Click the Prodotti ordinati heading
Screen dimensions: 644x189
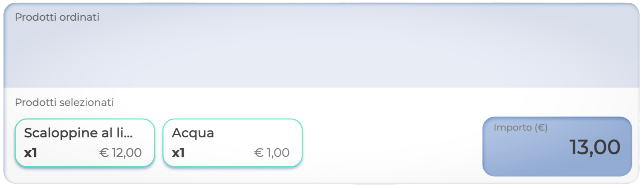tap(57, 17)
